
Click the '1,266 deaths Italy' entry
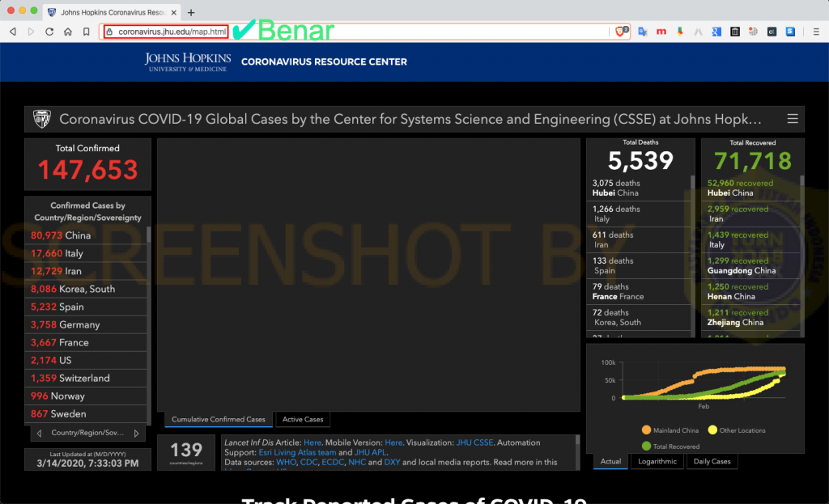pyautogui.click(x=639, y=214)
